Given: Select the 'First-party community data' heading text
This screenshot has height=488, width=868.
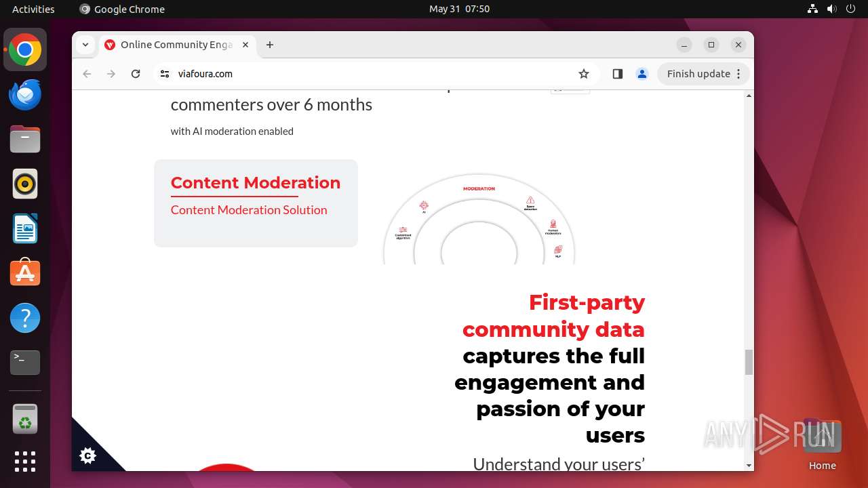Looking at the screenshot, I should click(x=553, y=316).
